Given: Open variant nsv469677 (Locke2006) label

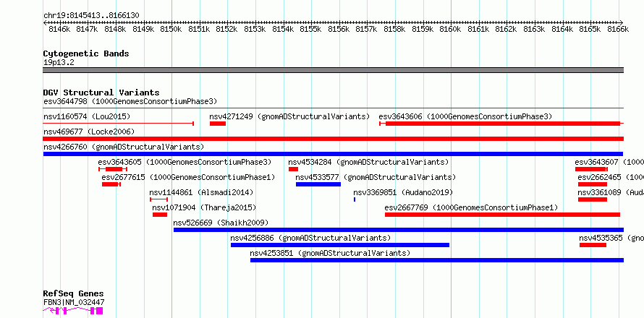Looking at the screenshot, I should click(x=89, y=132).
